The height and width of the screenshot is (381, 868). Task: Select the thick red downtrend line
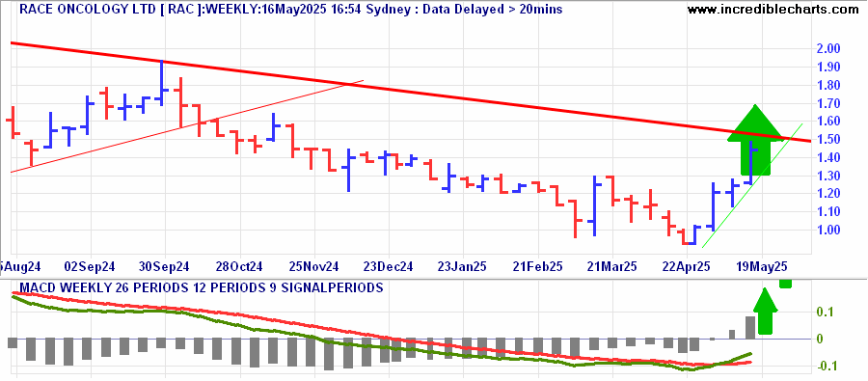click(411, 92)
